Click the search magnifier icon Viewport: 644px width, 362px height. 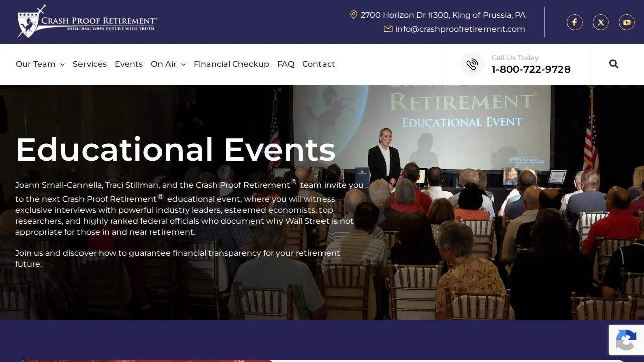click(614, 64)
